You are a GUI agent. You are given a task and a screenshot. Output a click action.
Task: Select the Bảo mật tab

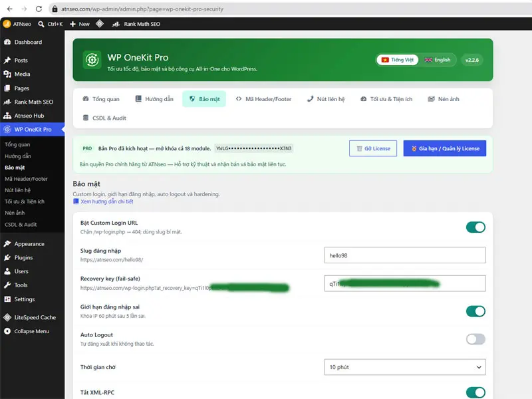[x=204, y=99]
